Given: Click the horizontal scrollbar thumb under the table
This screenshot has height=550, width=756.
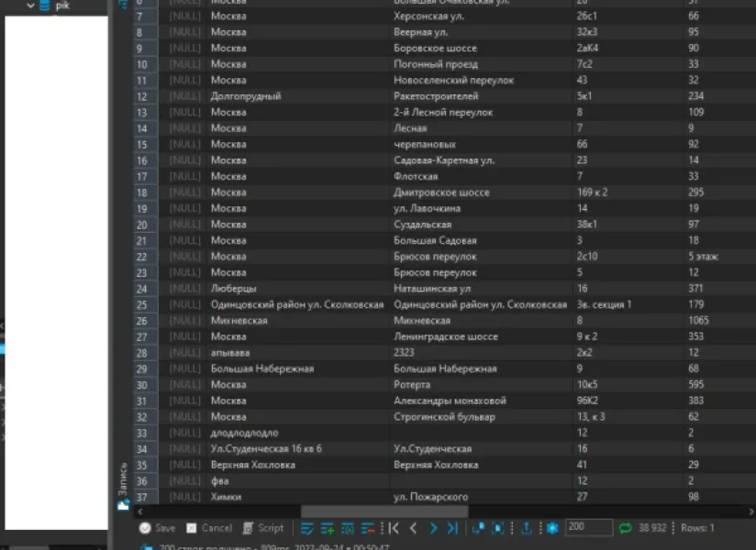Looking at the screenshot, I should click(x=384, y=511).
